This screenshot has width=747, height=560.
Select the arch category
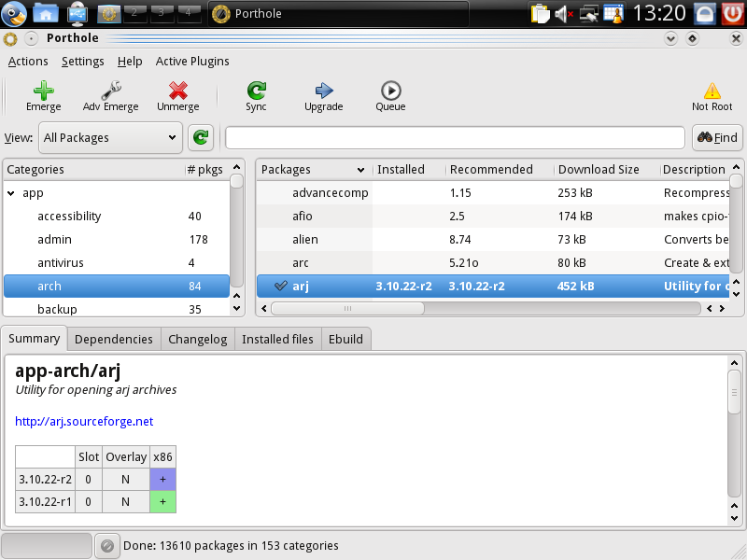[117, 287]
